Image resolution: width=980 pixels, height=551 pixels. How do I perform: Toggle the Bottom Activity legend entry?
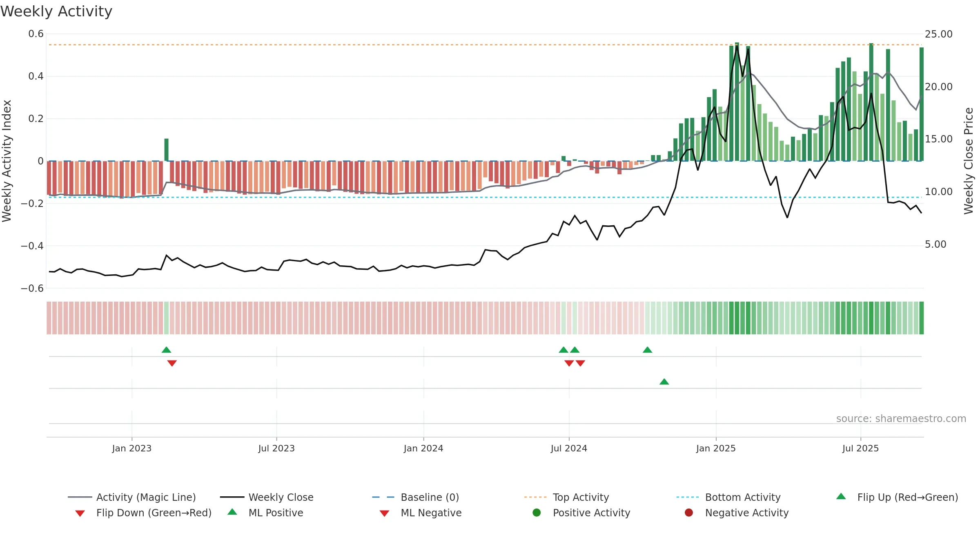728,497
